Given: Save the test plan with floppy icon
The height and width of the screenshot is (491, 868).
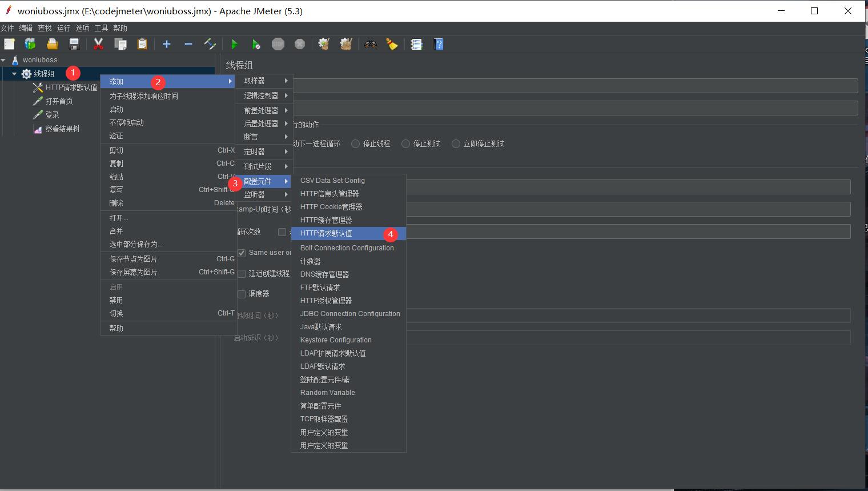Looking at the screenshot, I should point(74,44).
